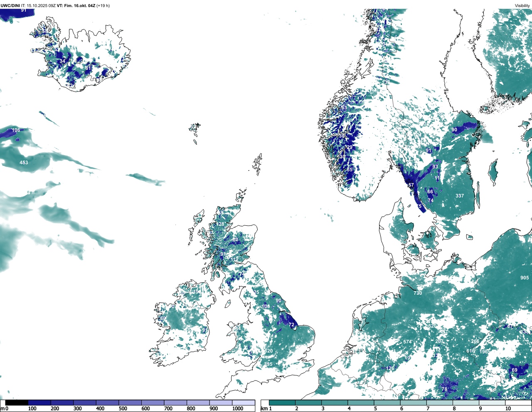The height and width of the screenshot is (412, 532).
Task: Click the 520 value in central Germany
Action: (433, 326)
